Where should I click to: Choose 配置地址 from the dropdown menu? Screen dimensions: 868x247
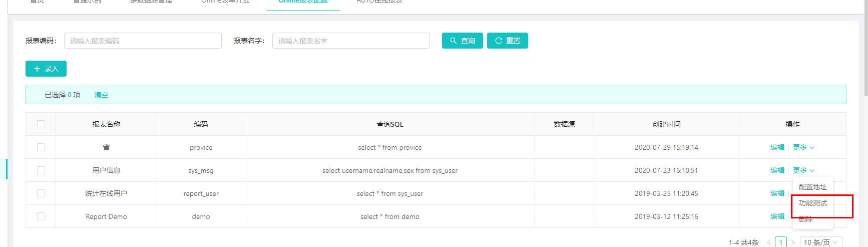coord(812,187)
